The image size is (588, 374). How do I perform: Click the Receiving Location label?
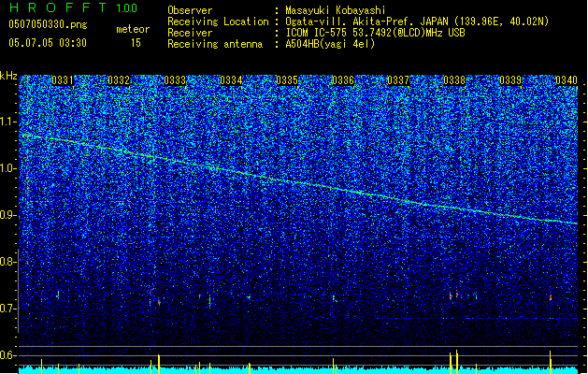218,22
